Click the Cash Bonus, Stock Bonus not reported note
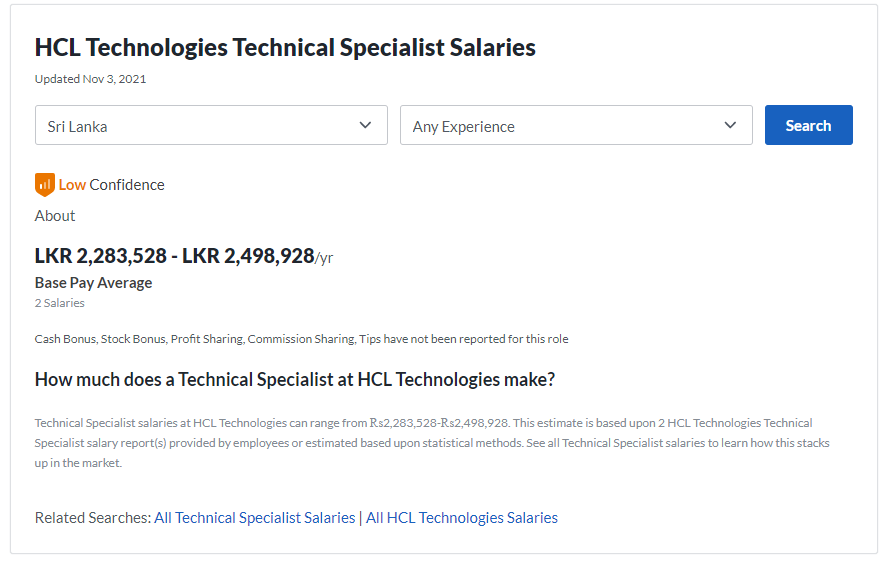 pos(302,339)
